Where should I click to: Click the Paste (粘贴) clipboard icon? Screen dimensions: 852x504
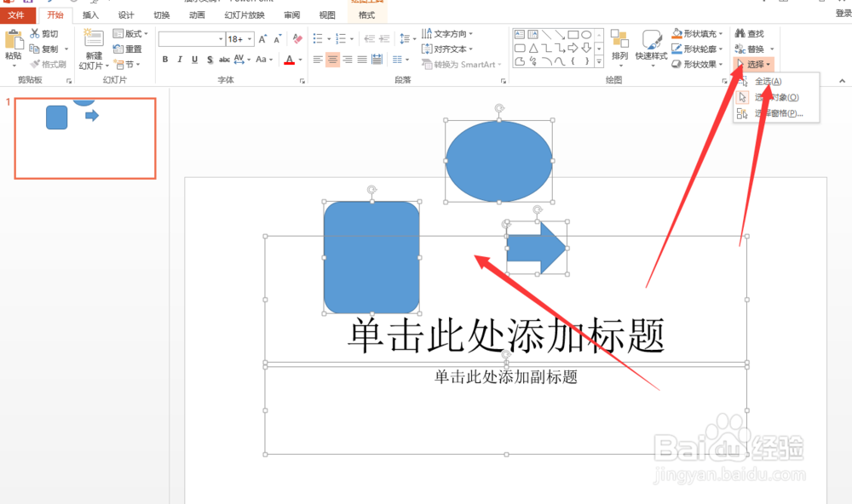click(14, 41)
